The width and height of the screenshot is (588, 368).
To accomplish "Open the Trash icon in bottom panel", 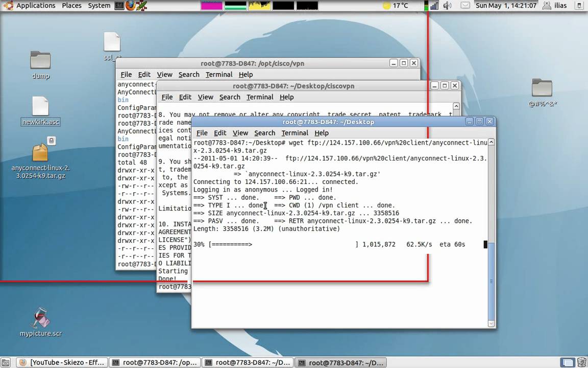I will [x=581, y=362].
